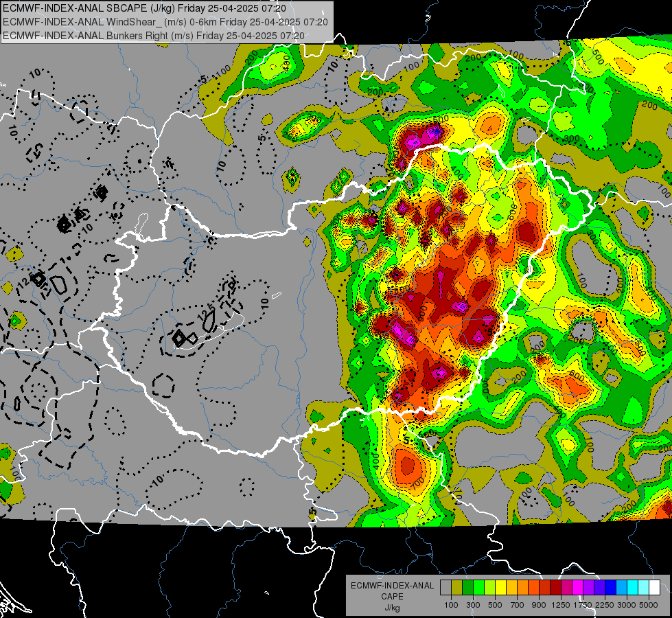Viewport: 672px width, 618px height.
Task: Pick the bright magenta legend swatch
Action: click(x=578, y=588)
